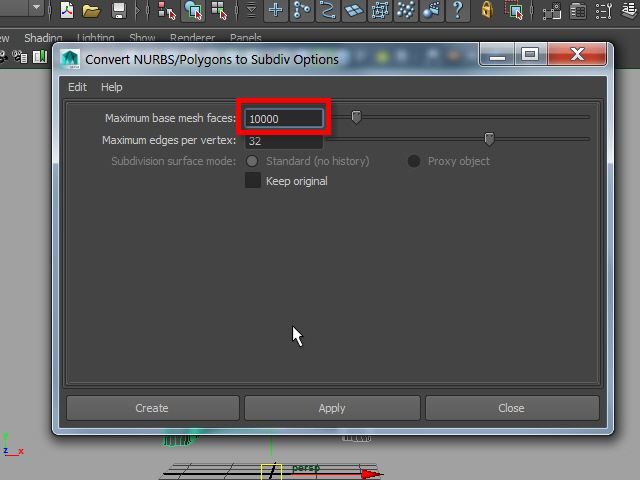Click the snap to view plane icon
Image resolution: width=640 pixels, height=480 pixels.
click(354, 11)
